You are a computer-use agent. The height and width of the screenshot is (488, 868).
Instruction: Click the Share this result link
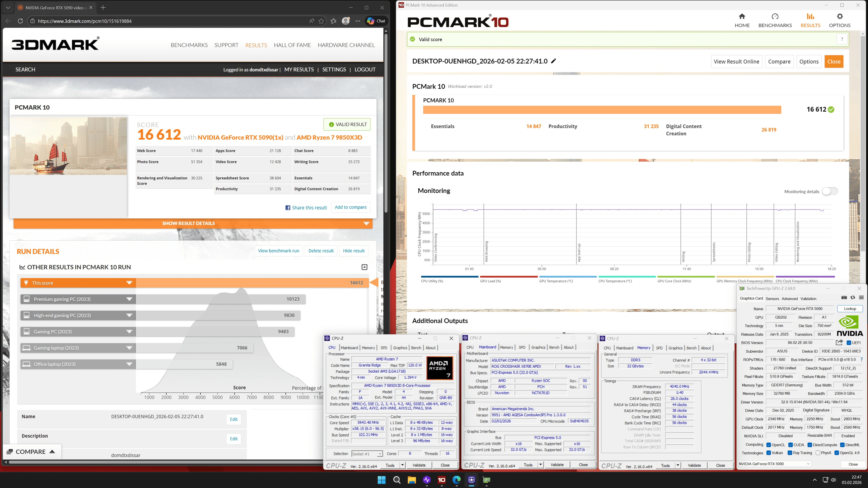[x=306, y=208]
